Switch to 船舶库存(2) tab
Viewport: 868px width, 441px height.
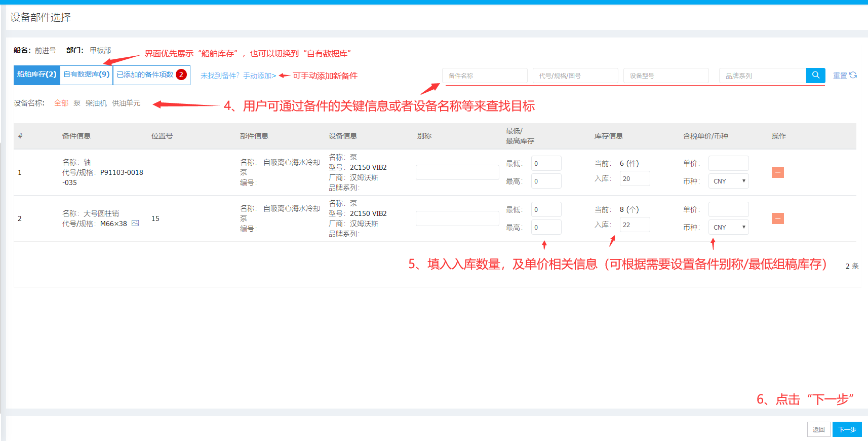tap(36, 75)
